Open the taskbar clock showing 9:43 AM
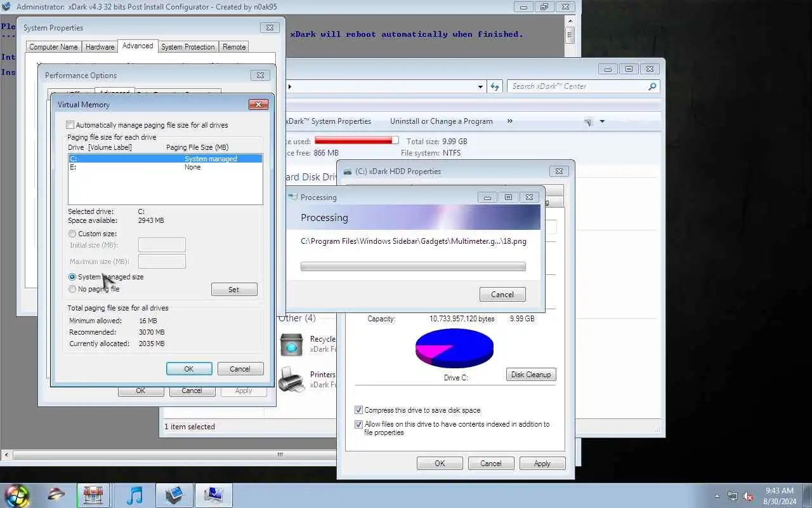This screenshot has height=508, width=812. (780, 496)
